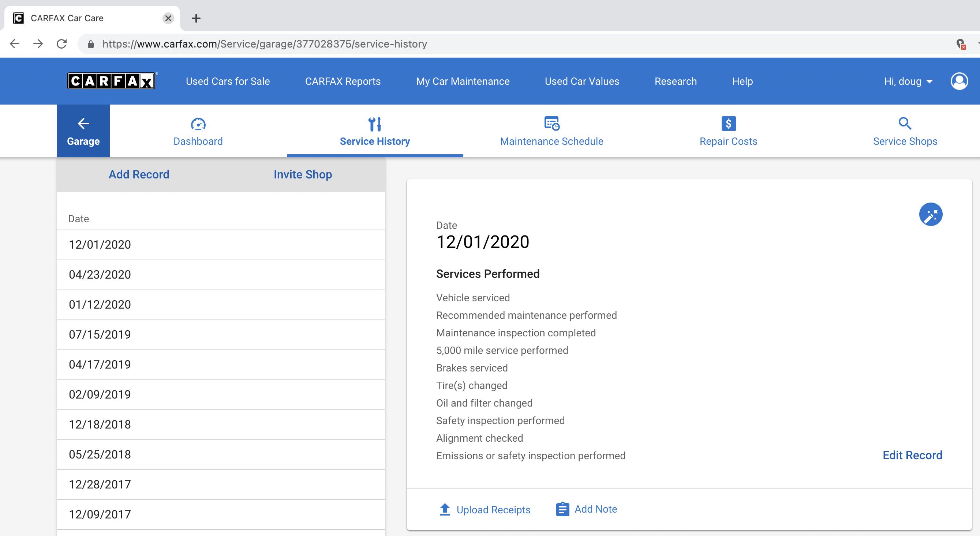Screen dimensions: 980x536
Task: Click the Repair Costs dollar icon
Action: (729, 124)
